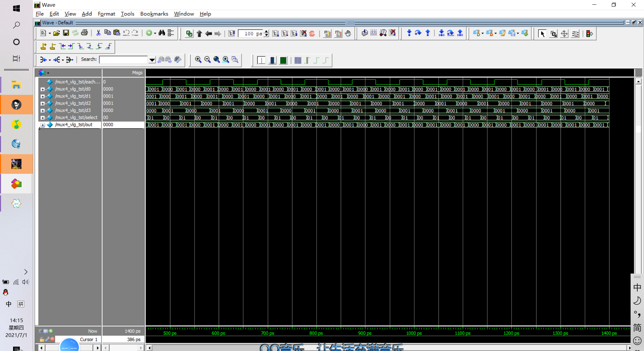Screen dimensions: 644x351
Task: Open the Bookmarks menu
Action: click(154, 14)
